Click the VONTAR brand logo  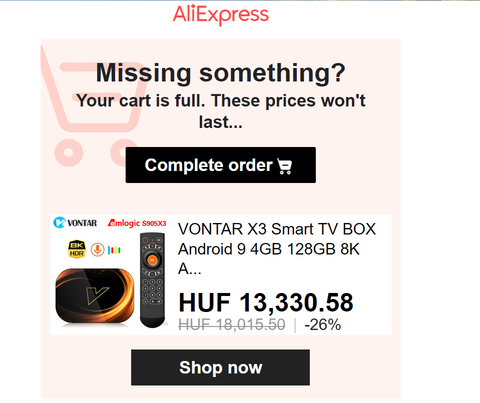(75, 223)
